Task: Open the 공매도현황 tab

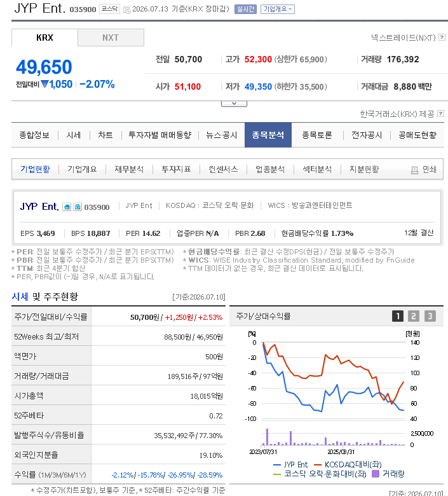Action: coord(417,135)
